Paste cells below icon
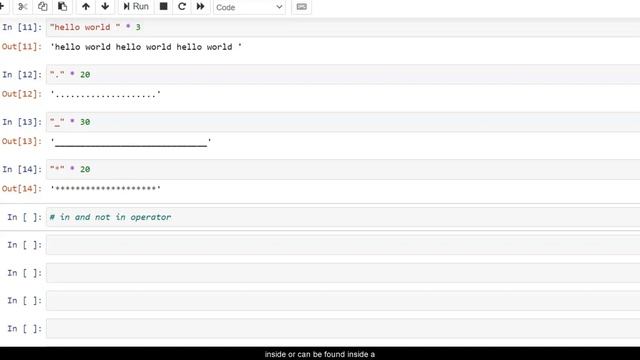This screenshot has width=640, height=360. [x=62, y=7]
